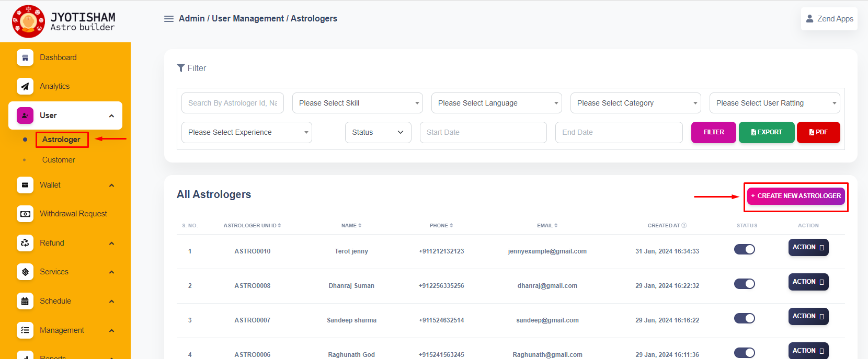Click the Services sidebar icon
Viewport: 868px width, 359px height.
click(25, 272)
